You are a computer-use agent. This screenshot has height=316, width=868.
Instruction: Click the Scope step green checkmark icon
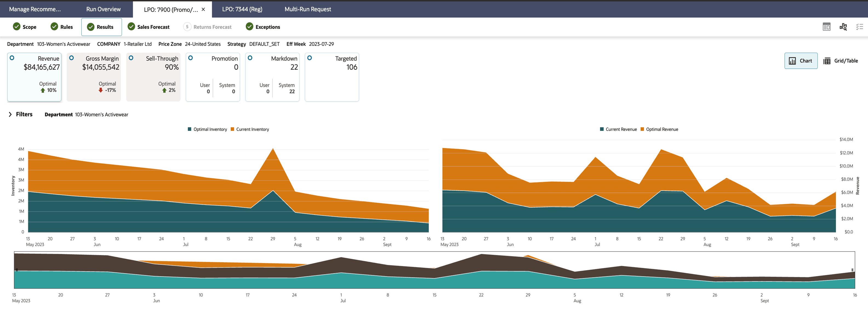pyautogui.click(x=16, y=27)
